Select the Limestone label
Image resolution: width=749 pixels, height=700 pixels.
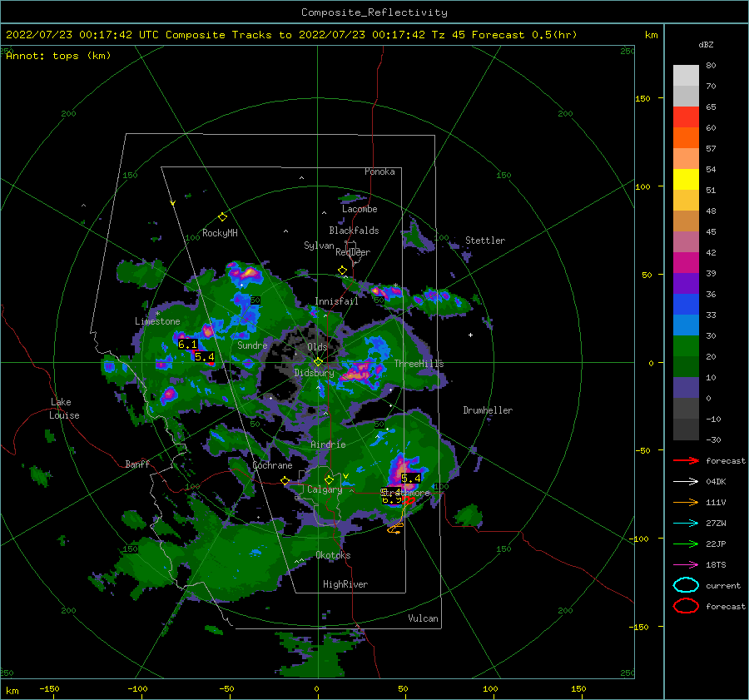157,321
